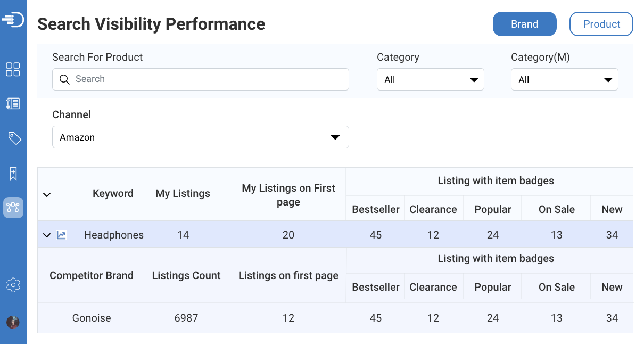The height and width of the screenshot is (344, 644).
Task: Switch to Brand view
Action: 524,23
